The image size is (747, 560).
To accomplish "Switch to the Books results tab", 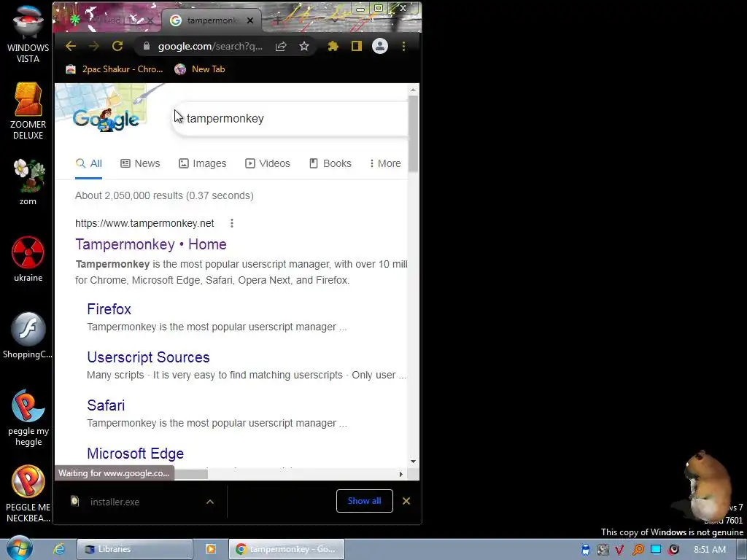I will click(x=330, y=163).
